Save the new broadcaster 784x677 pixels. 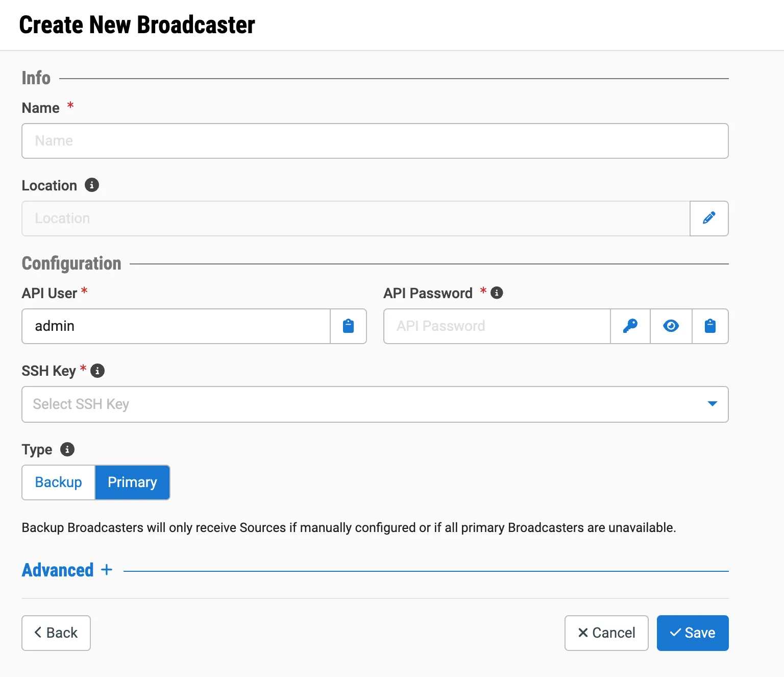[693, 633]
